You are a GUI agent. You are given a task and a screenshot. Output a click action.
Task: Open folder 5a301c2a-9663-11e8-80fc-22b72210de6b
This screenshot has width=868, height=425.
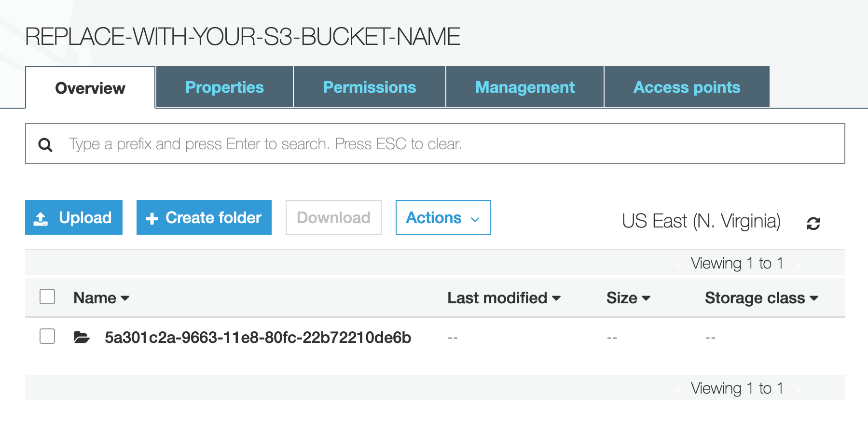(x=258, y=337)
